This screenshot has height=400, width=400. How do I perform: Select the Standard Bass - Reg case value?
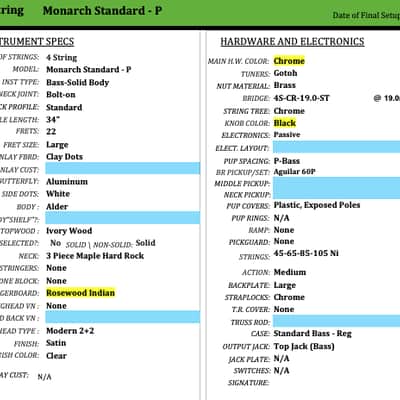[312, 334]
